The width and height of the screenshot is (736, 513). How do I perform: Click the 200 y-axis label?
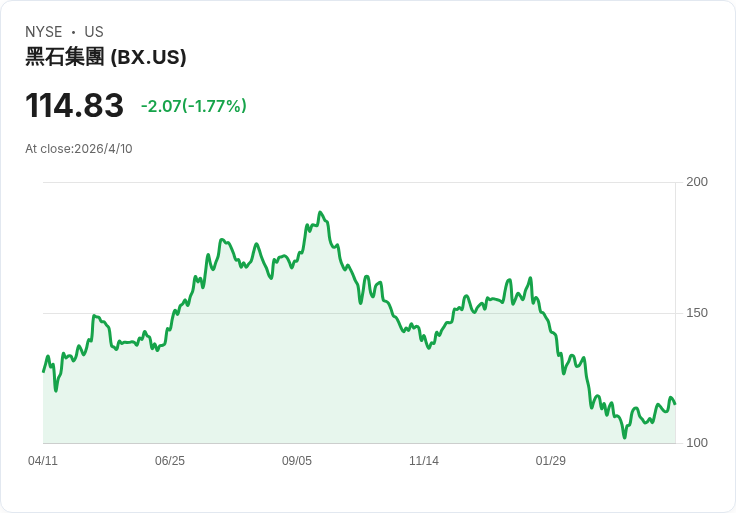697,182
